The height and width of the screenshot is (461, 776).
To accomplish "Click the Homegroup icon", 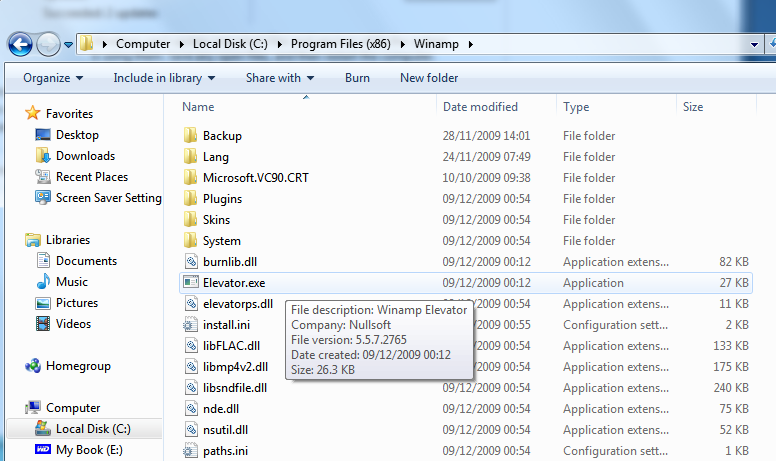I will [33, 366].
